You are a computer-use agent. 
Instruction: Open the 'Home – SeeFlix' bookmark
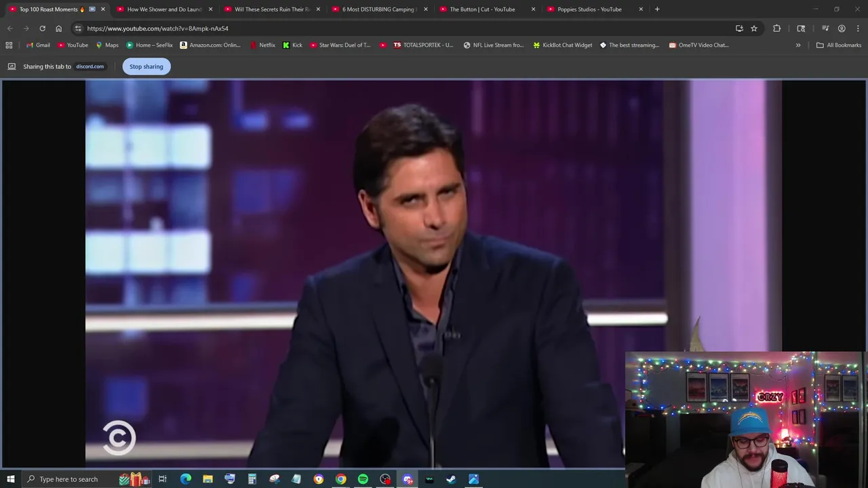(149, 45)
